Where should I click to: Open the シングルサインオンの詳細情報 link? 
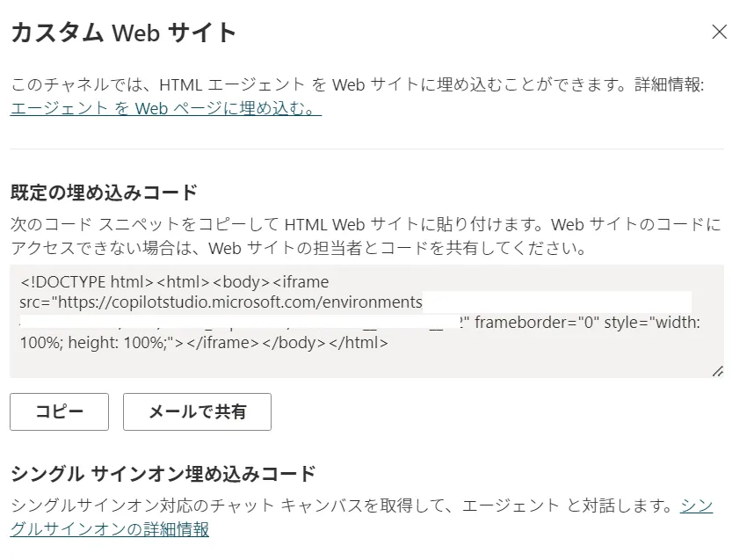point(109,528)
